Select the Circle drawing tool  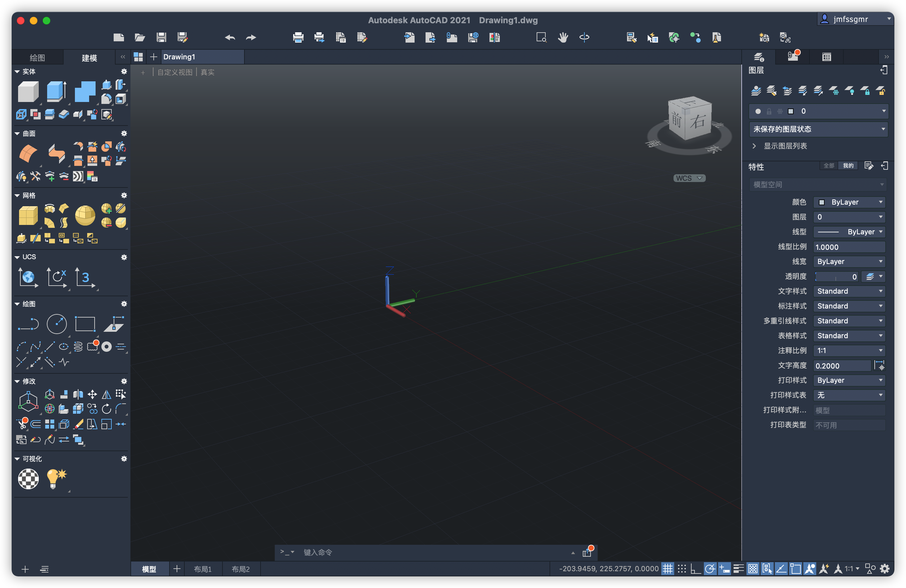pyautogui.click(x=57, y=325)
